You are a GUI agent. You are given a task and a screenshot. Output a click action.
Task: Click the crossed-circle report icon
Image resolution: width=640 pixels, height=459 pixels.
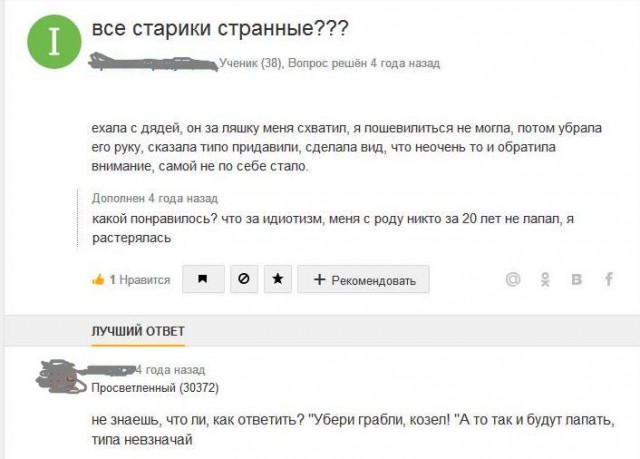pyautogui.click(x=243, y=280)
